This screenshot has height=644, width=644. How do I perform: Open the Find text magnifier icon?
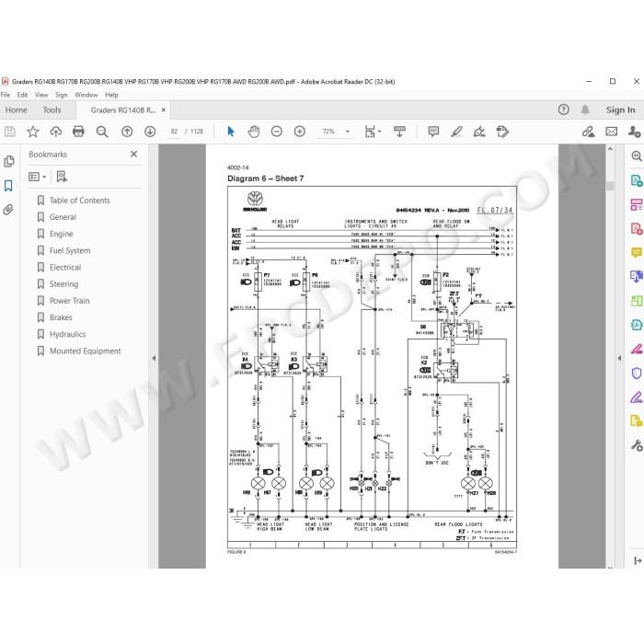tap(102, 132)
